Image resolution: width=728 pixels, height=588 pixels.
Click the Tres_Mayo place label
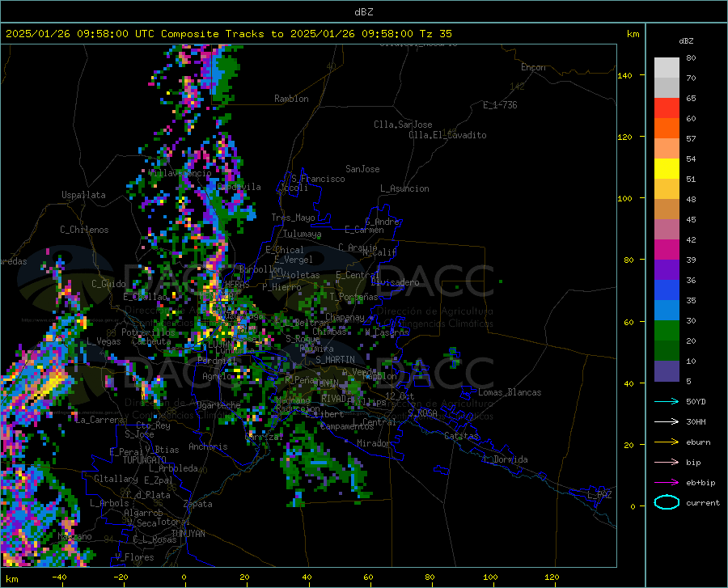point(293,218)
